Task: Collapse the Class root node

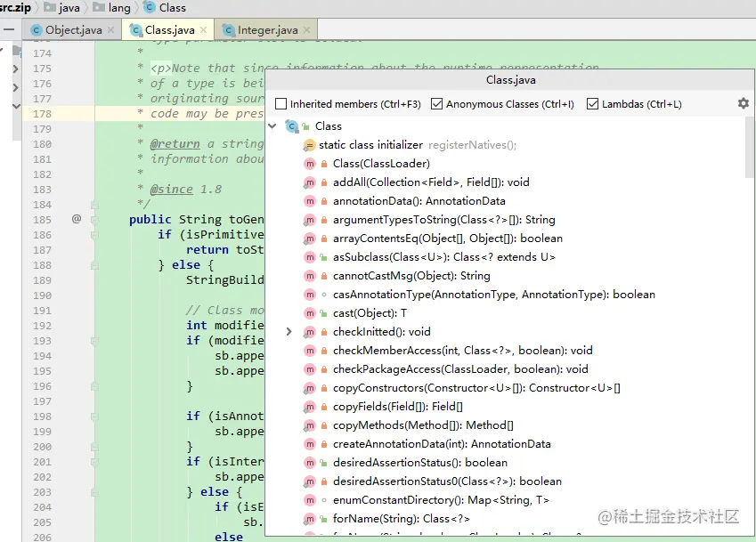Action: (272, 126)
